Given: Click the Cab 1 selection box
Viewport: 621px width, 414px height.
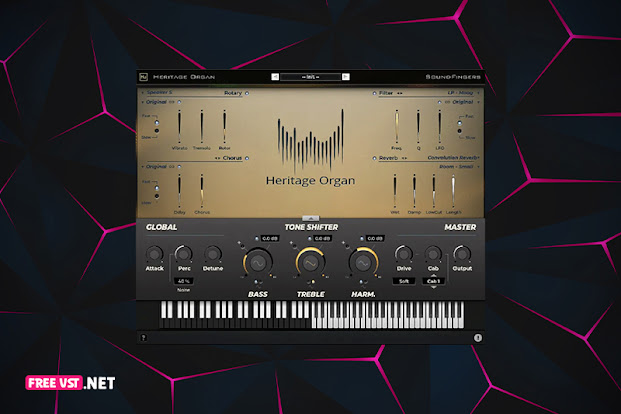Looking at the screenshot, I should tap(433, 281).
